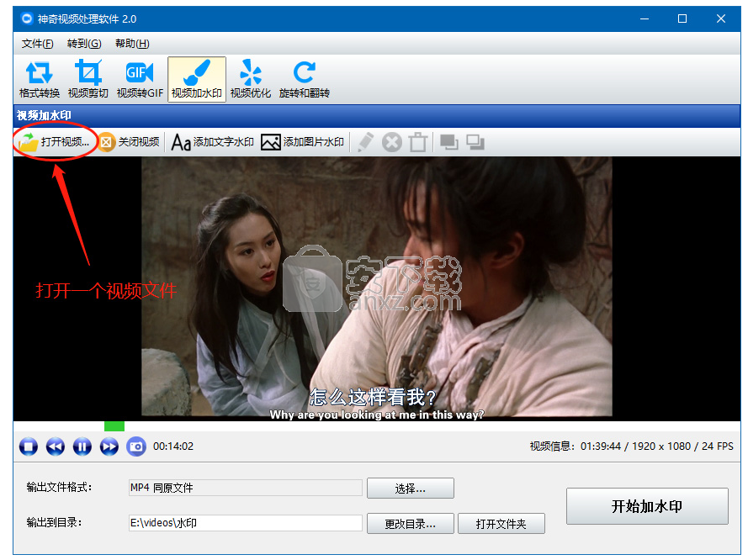Click the 打开文件夹 button
The image size is (748, 560).
pyautogui.click(x=501, y=524)
